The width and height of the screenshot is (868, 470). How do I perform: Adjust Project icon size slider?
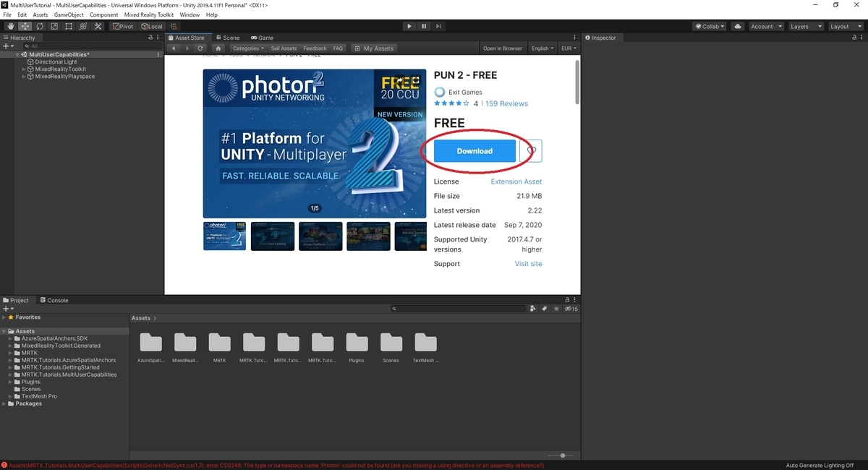pyautogui.click(x=562, y=456)
